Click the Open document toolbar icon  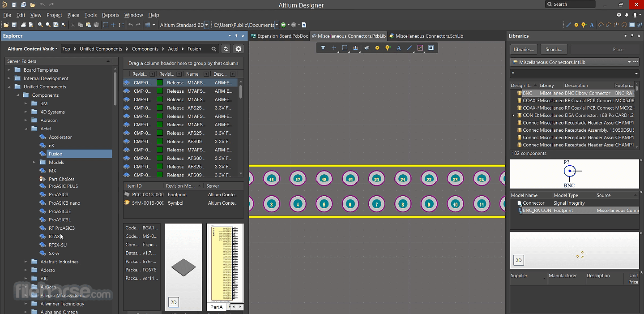pos(6,25)
